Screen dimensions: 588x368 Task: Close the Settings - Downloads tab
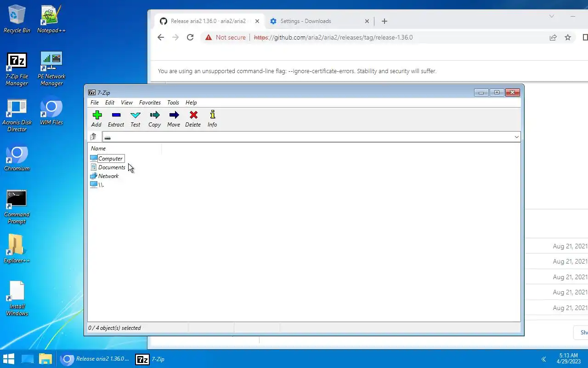367,21
